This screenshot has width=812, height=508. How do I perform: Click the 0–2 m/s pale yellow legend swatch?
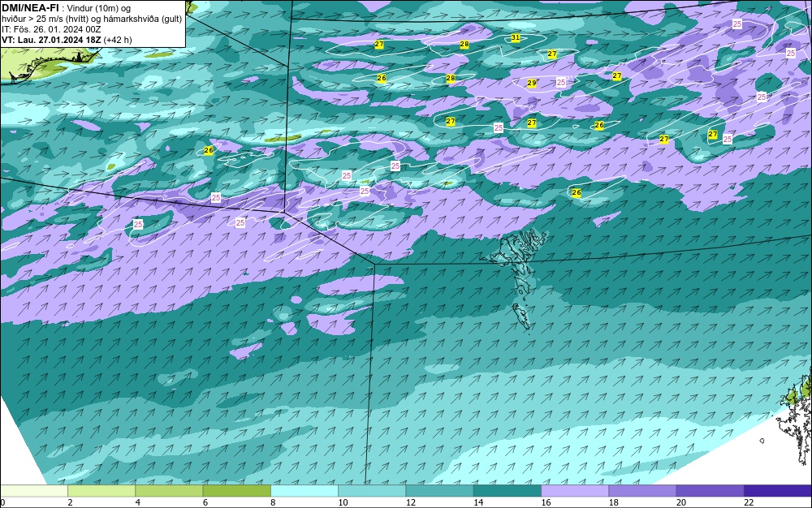[33, 490]
